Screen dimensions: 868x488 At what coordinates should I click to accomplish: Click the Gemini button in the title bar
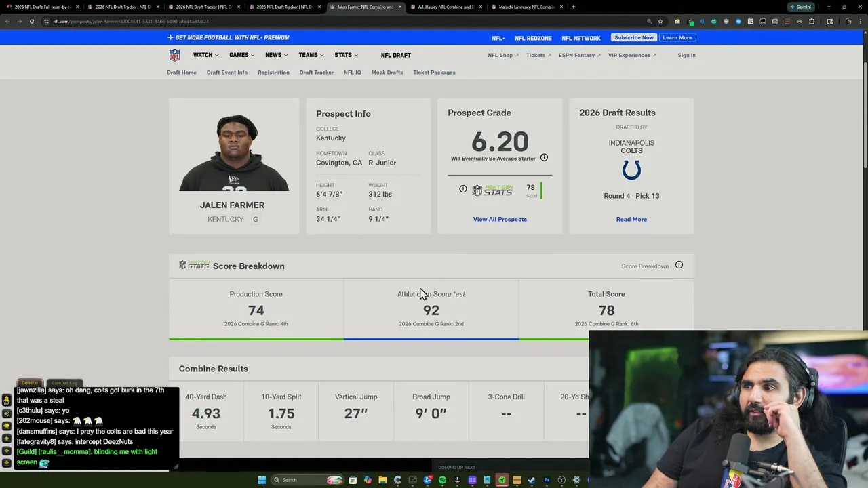pos(801,7)
